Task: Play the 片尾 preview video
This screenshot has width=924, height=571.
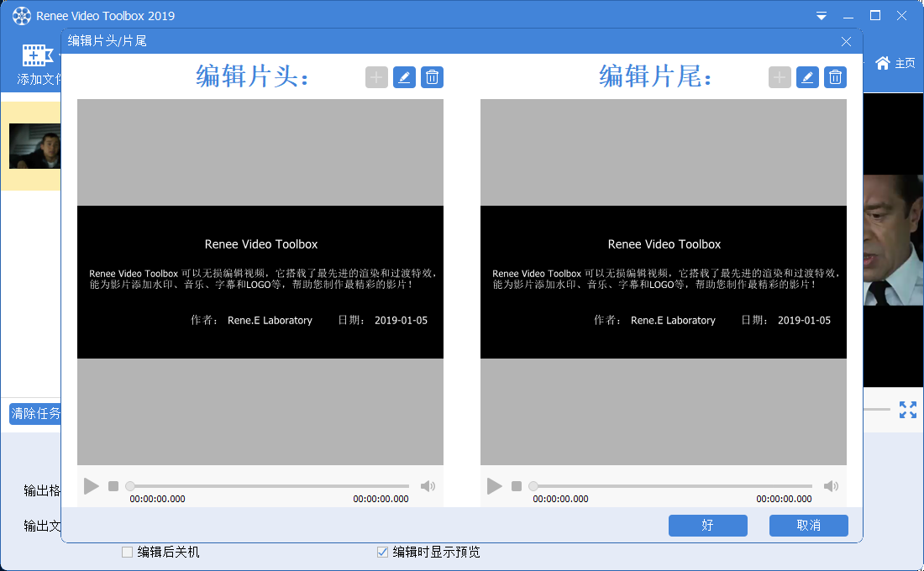Action: tap(495, 486)
